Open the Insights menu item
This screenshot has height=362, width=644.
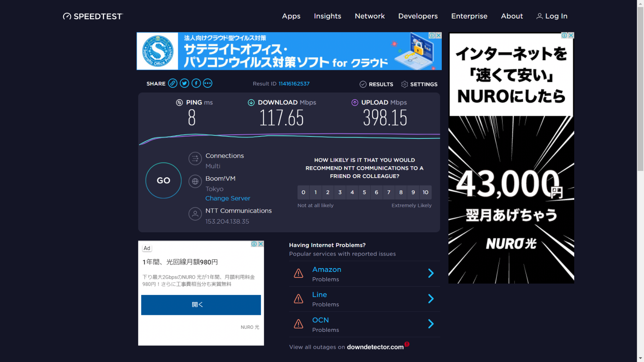point(327,16)
